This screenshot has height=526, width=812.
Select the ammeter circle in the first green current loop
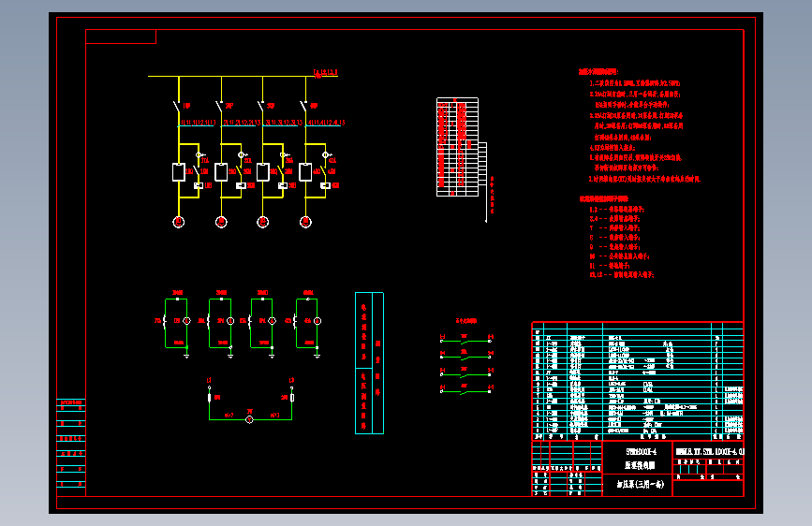187,321
